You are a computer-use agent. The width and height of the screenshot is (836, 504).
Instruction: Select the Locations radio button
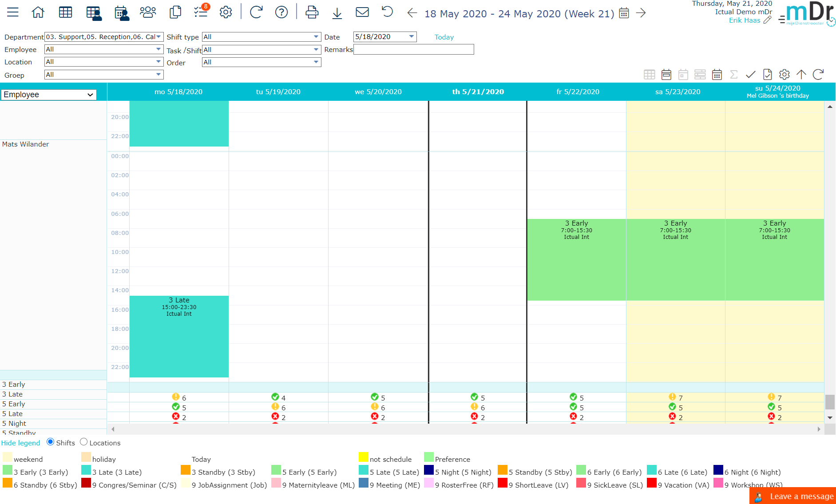click(x=83, y=442)
